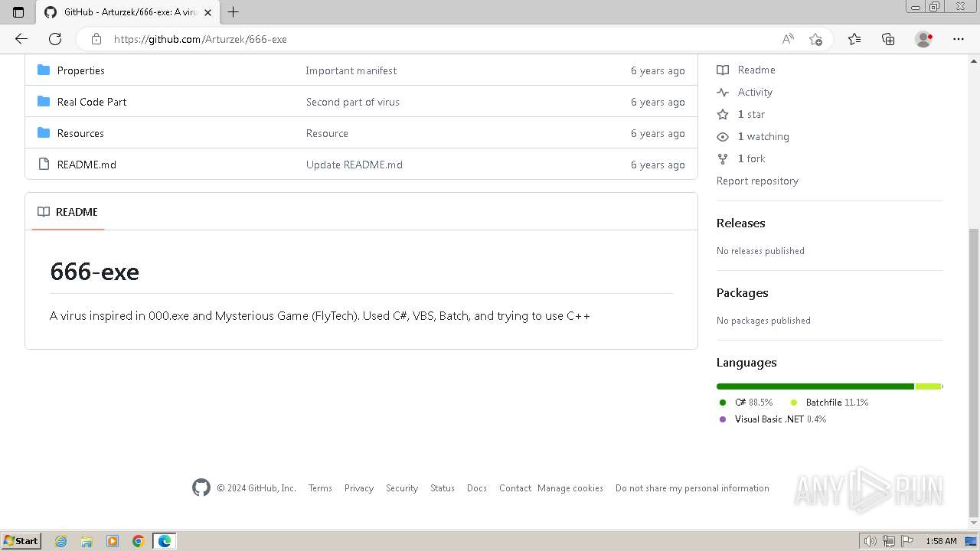Click Report repository link
The height and width of the screenshot is (551, 980).
coord(757,181)
